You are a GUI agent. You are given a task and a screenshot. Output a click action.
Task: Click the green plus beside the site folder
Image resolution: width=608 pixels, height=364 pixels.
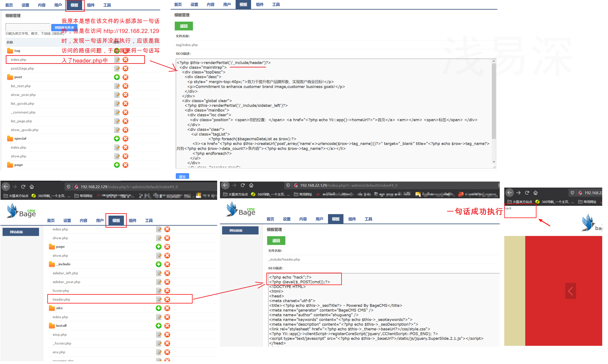point(159,308)
